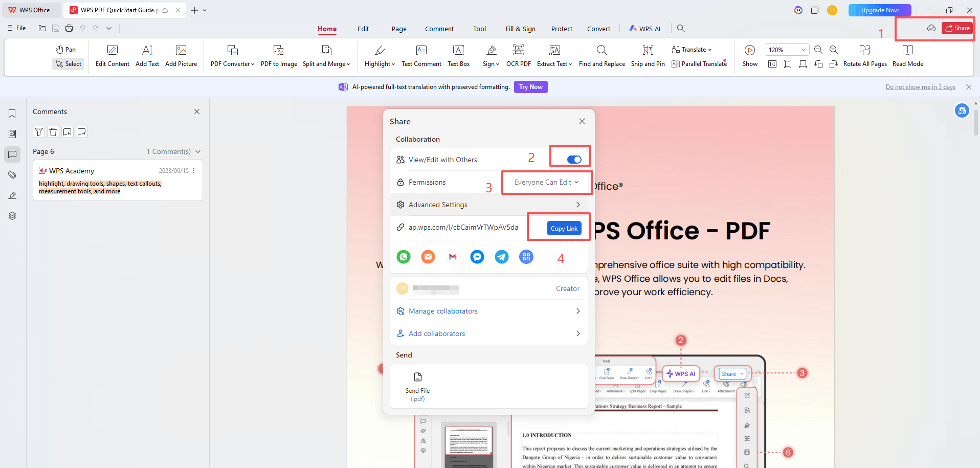This screenshot has width=980, height=468.
Task: Click Rotate All Pages icon
Action: coord(864,55)
